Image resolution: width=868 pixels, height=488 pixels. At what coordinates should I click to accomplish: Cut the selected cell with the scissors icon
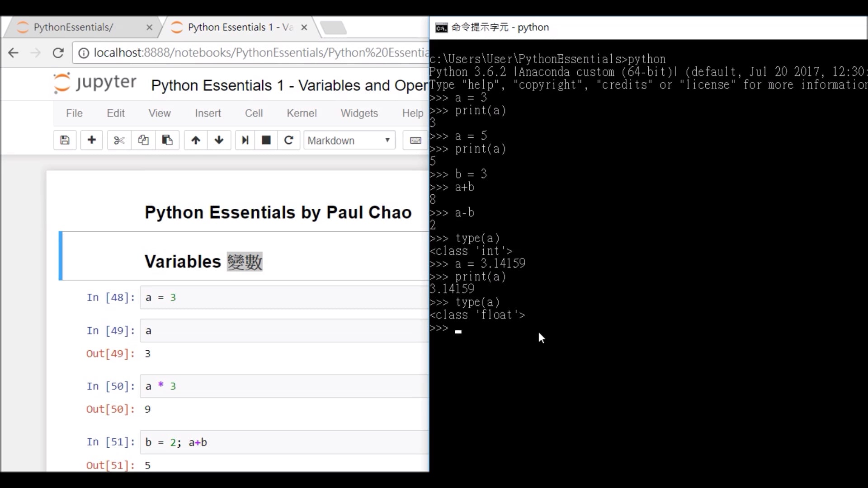[119, 140]
